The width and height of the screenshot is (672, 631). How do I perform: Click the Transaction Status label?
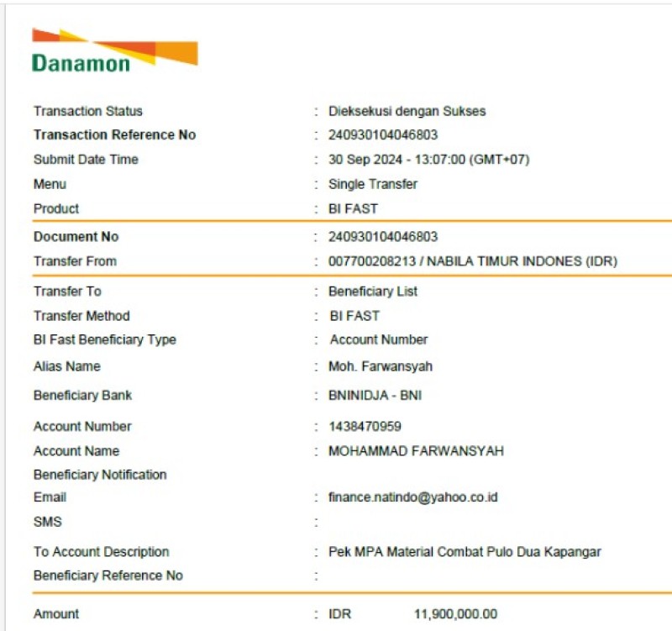(88, 111)
